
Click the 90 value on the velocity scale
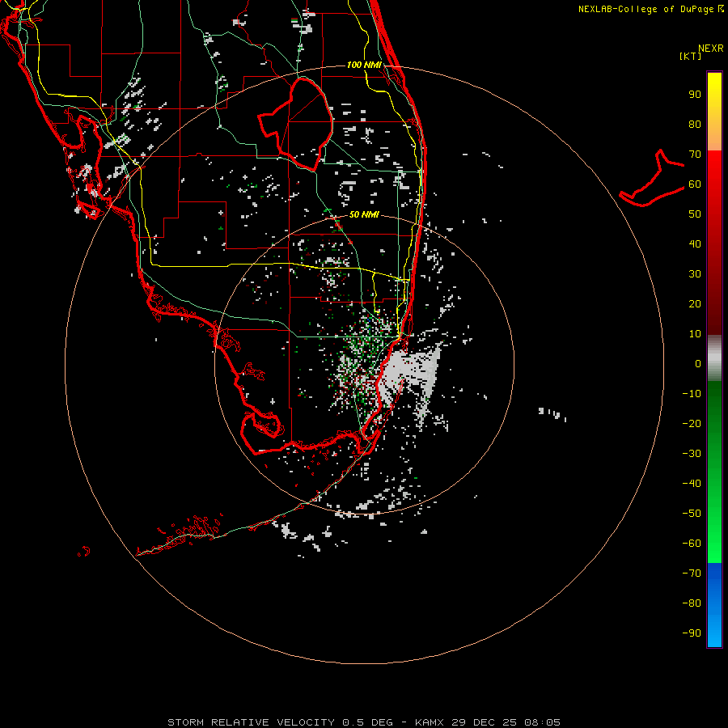(695, 95)
